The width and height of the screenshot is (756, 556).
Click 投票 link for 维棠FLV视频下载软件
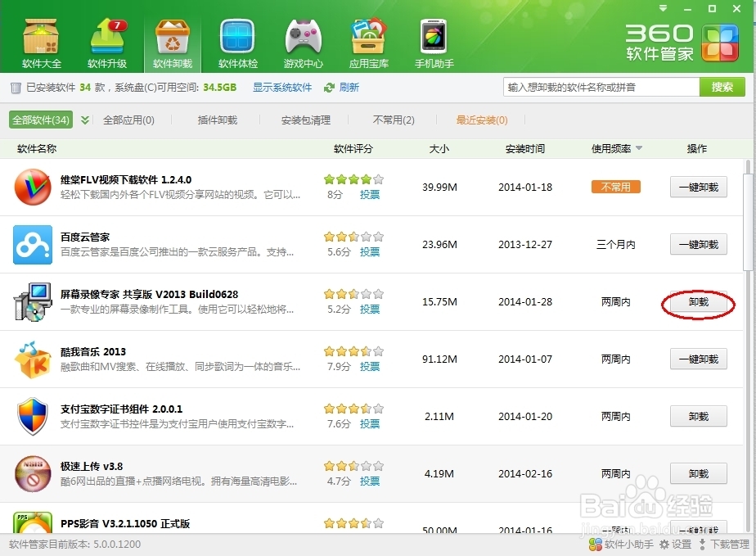point(370,195)
